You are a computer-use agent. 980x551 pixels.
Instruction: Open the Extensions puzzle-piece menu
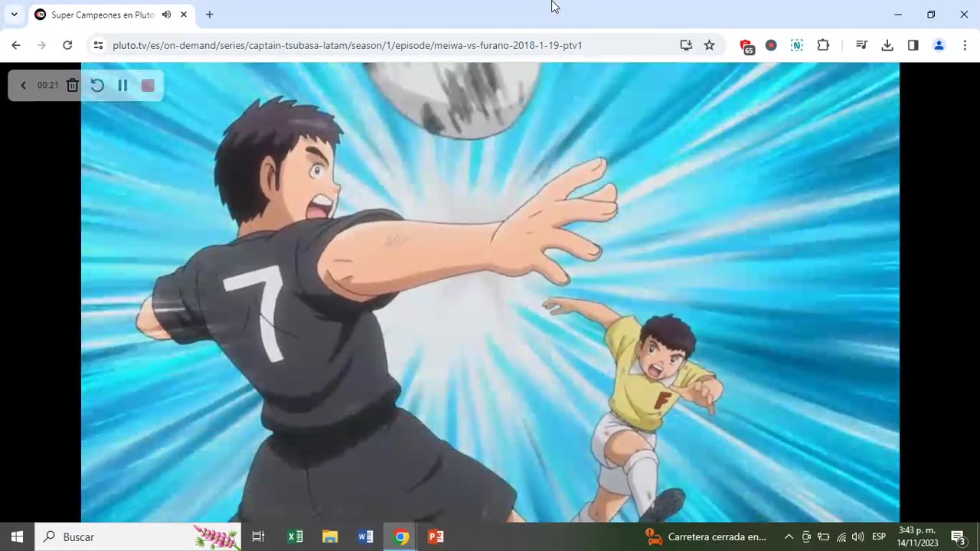pos(823,45)
